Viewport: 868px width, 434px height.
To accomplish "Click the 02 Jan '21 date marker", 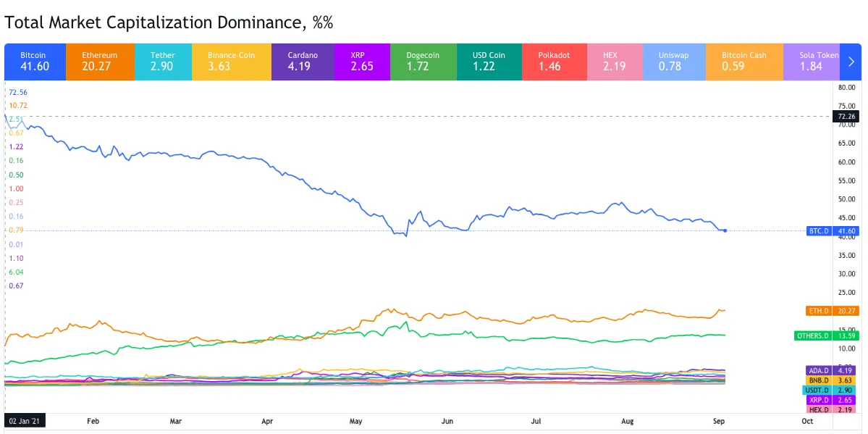I will click(x=26, y=420).
